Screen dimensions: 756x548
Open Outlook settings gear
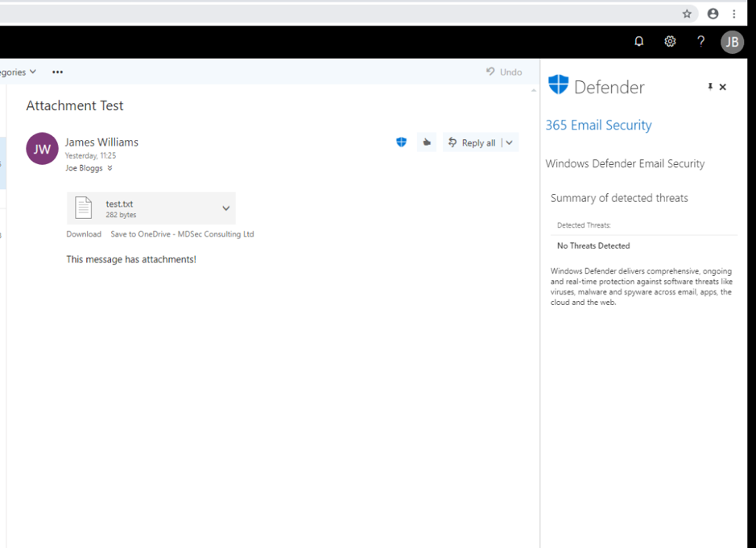pos(670,42)
